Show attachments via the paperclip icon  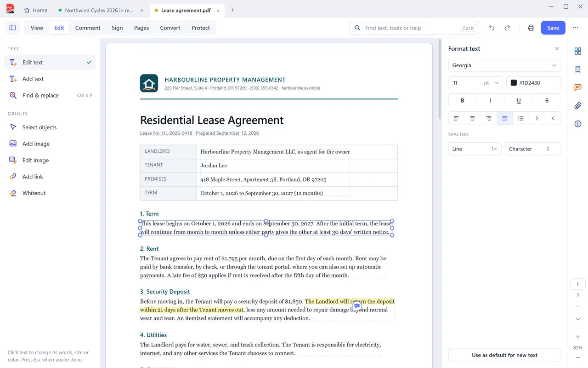click(578, 106)
